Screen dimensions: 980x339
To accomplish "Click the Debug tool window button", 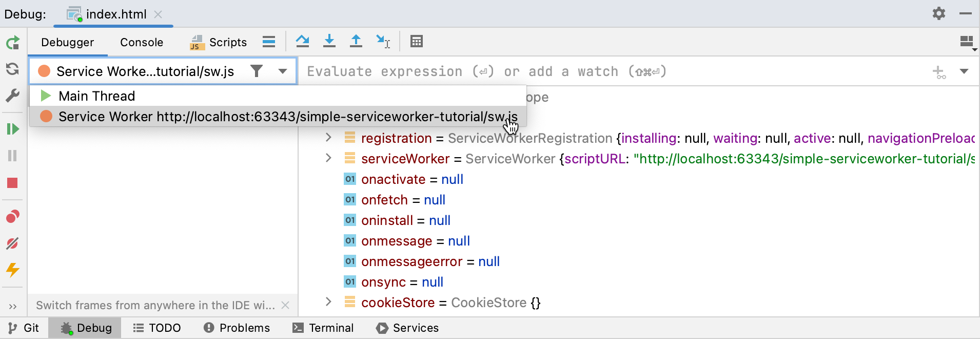I will point(85,328).
